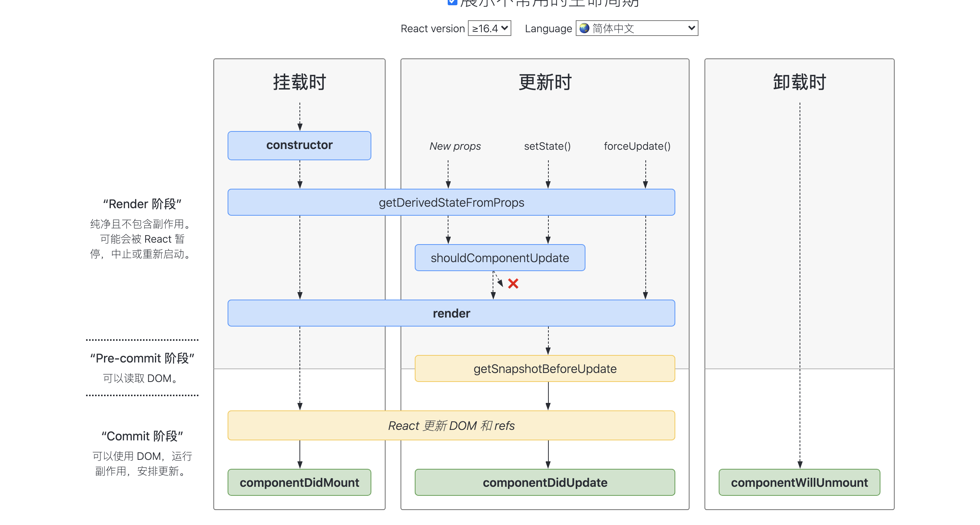Toggle the uncommon lifecycles checkbox at top
Screen dimensions: 980x525
tap(452, 2)
